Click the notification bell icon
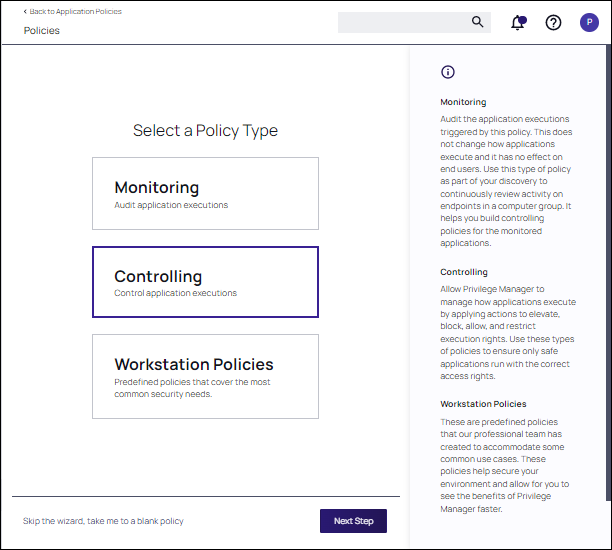This screenshot has width=612, height=550. (517, 23)
